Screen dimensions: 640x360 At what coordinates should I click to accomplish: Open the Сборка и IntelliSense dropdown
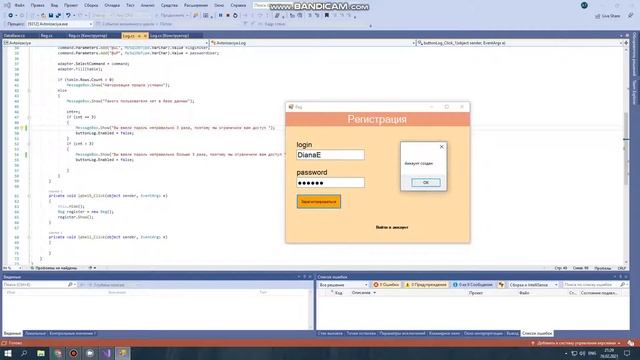click(x=533, y=284)
